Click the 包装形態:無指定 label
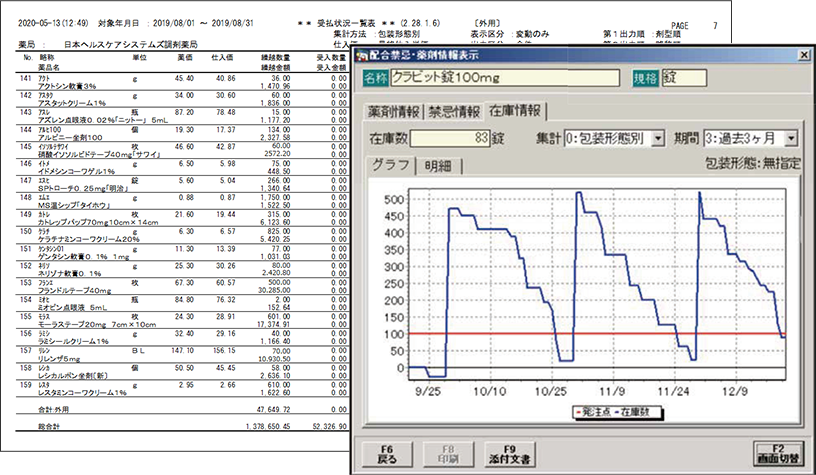Image resolution: width=816 pixels, height=475 pixels. pyautogui.click(x=753, y=163)
